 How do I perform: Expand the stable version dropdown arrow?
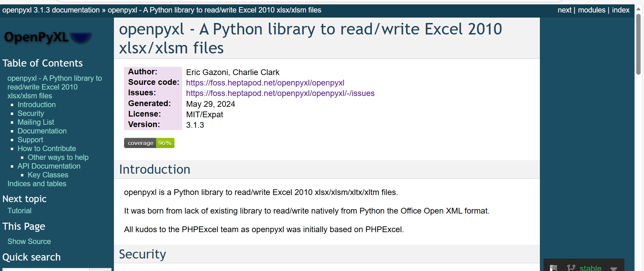pos(614,268)
